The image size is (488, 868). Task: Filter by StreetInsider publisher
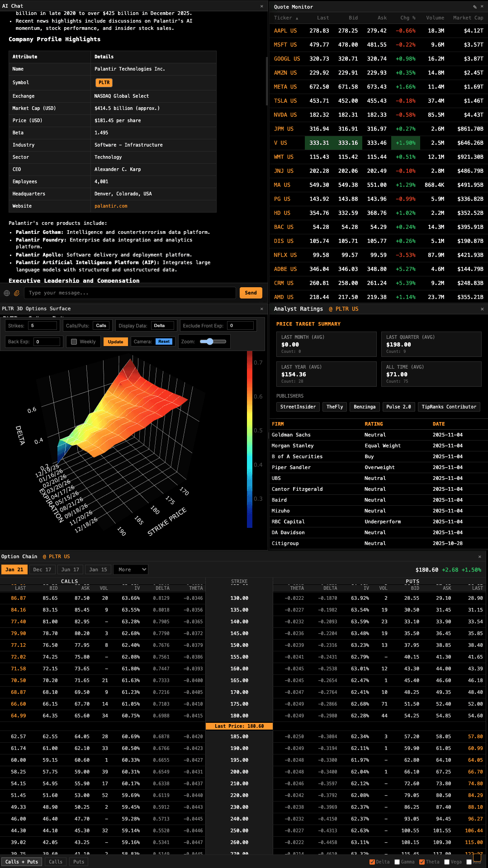pyautogui.click(x=298, y=407)
